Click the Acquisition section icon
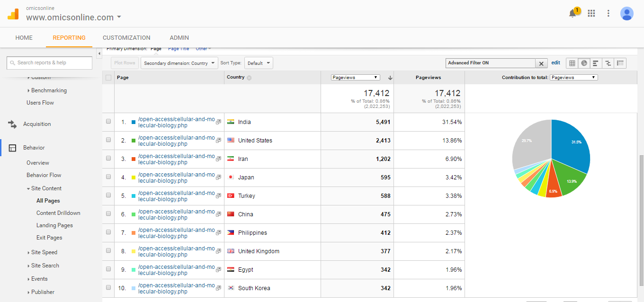 pos(12,124)
